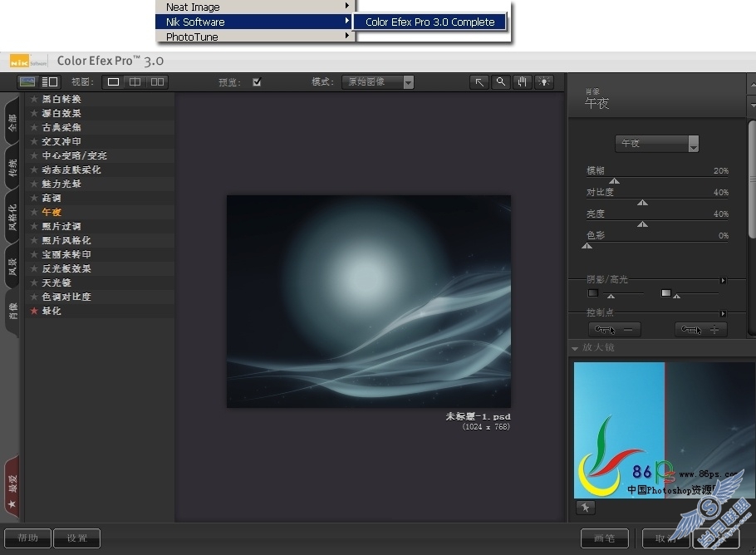Expand the 控制点 section arrow
756x555 pixels.
point(723,313)
